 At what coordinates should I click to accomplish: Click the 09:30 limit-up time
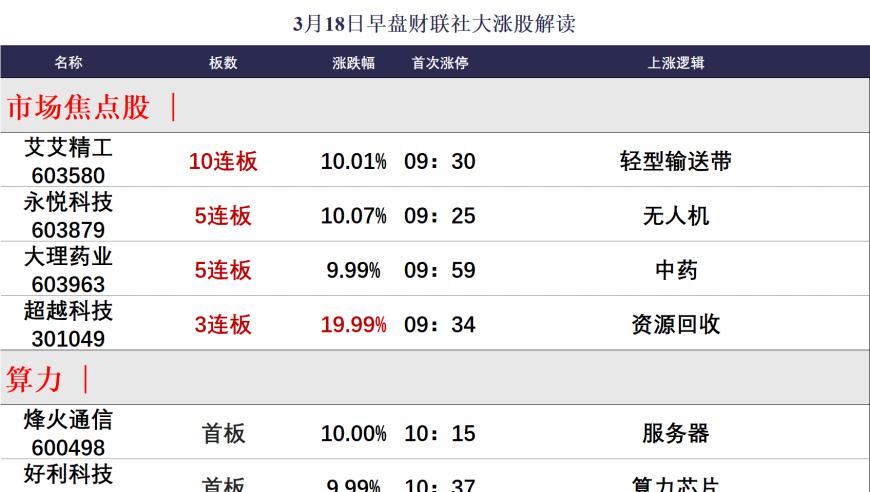tap(439, 161)
